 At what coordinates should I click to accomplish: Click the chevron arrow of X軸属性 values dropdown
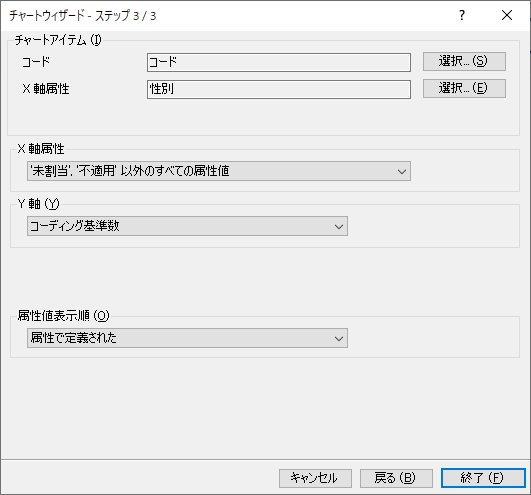click(402, 171)
